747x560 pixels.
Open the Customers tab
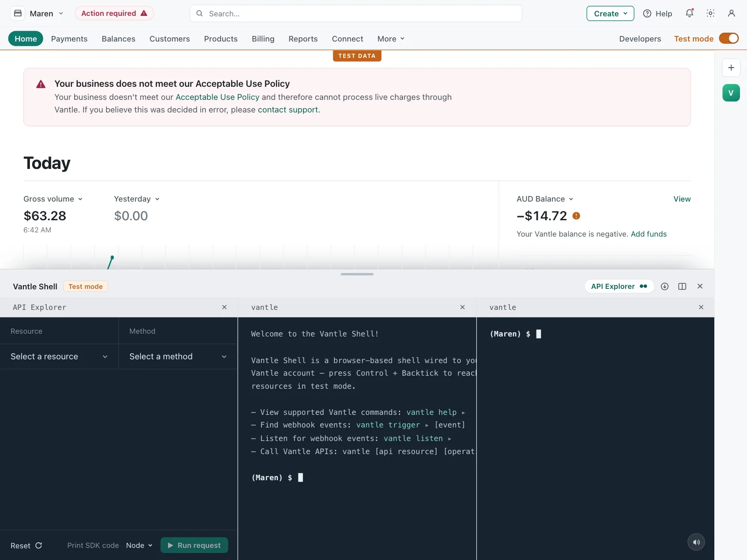(169, 39)
